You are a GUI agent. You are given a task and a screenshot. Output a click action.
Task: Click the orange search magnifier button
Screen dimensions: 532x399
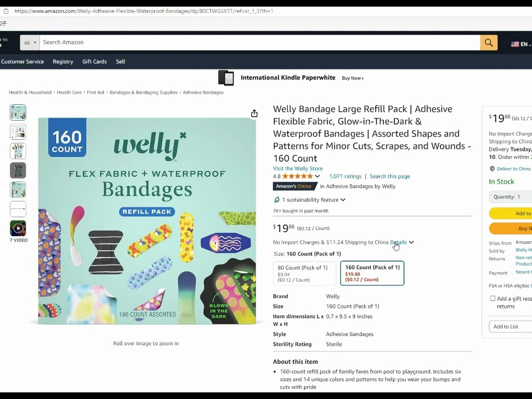[x=489, y=42]
